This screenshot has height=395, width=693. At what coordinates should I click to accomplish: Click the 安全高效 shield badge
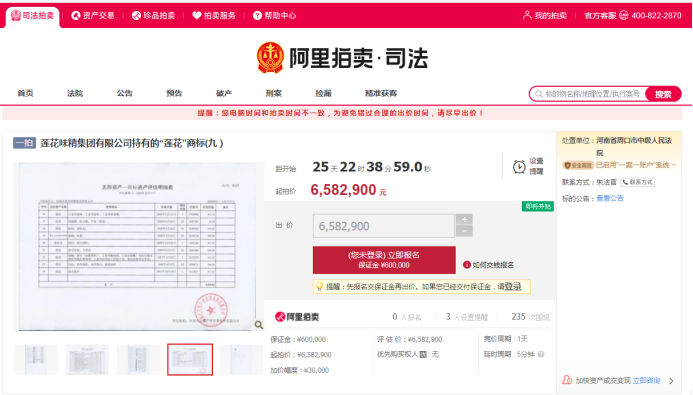click(x=578, y=165)
